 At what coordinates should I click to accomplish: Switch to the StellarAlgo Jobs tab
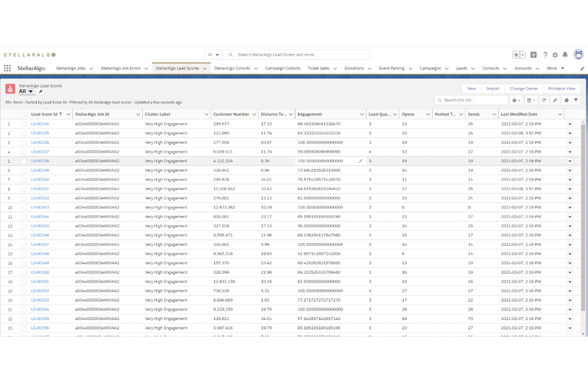point(70,68)
